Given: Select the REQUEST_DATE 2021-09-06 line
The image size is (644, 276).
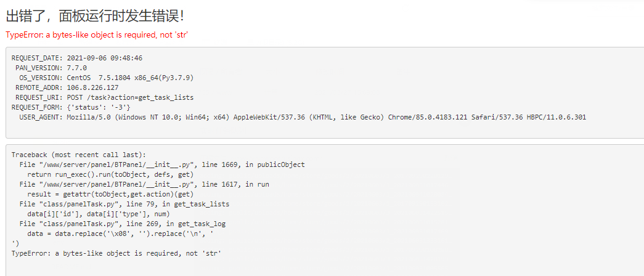Looking at the screenshot, I should click(x=77, y=58).
